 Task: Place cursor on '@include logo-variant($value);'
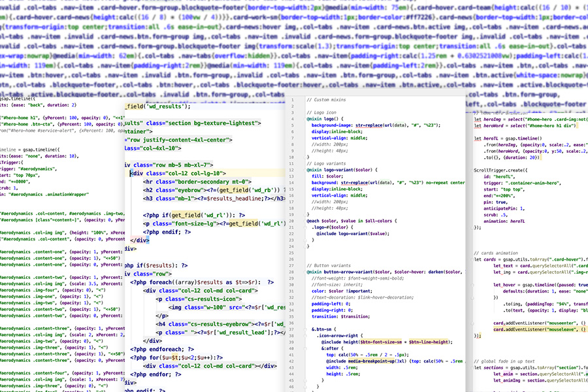353,234
